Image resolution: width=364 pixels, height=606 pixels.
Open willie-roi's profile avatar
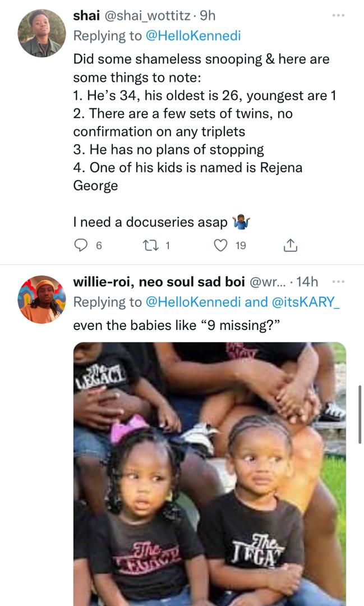[42, 299]
